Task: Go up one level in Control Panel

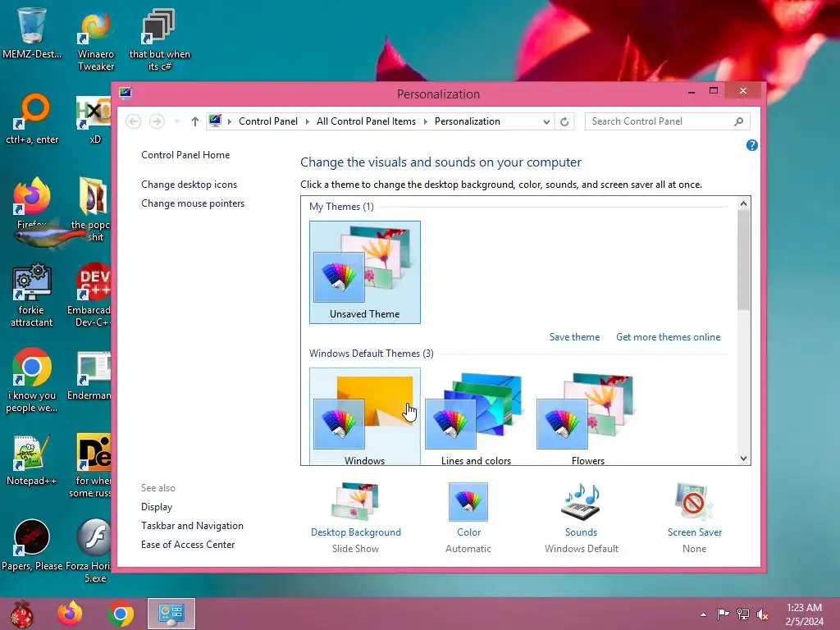Action: click(195, 121)
